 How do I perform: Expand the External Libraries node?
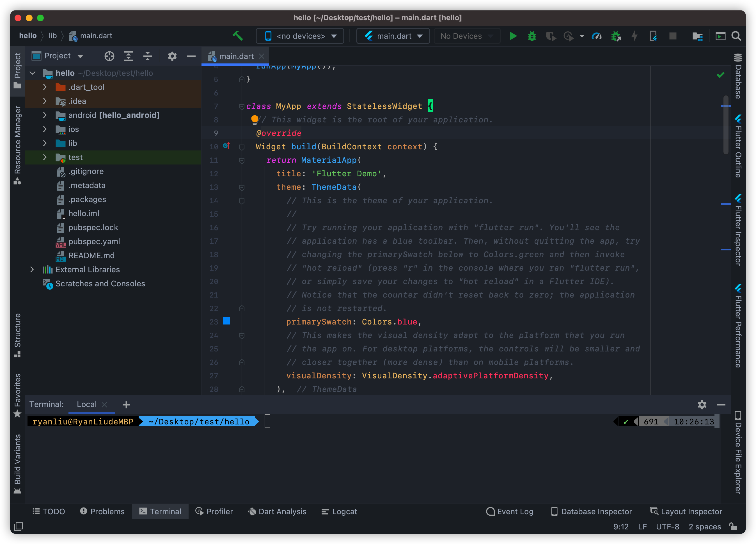coord(32,269)
